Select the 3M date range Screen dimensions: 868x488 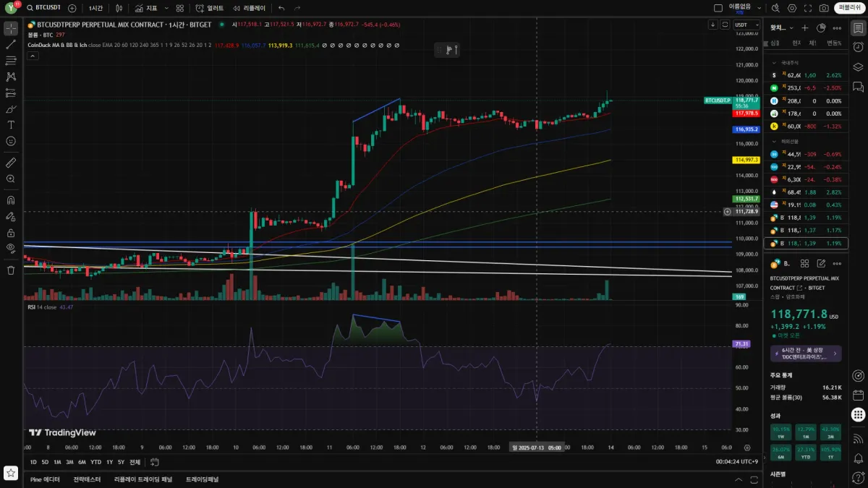pos(69,462)
